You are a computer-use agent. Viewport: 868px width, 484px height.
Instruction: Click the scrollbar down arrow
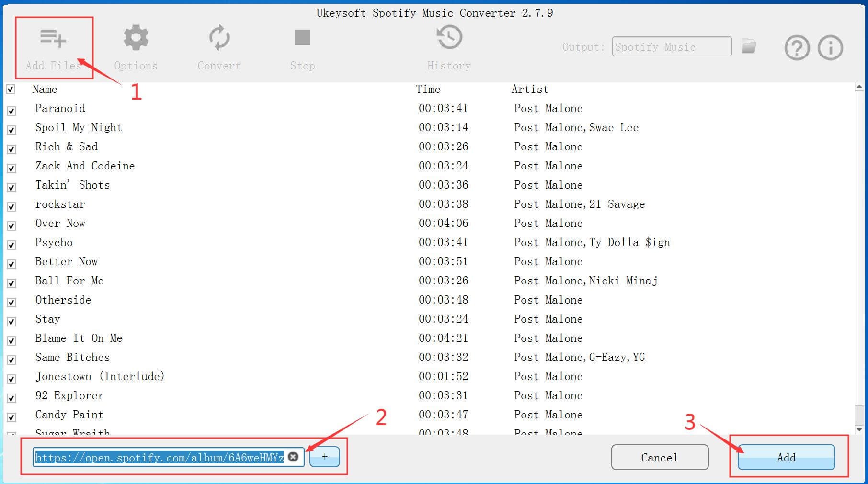(859, 429)
